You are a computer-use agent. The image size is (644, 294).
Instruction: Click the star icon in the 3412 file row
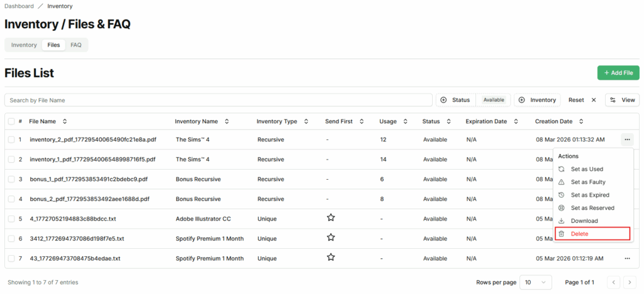click(x=331, y=238)
